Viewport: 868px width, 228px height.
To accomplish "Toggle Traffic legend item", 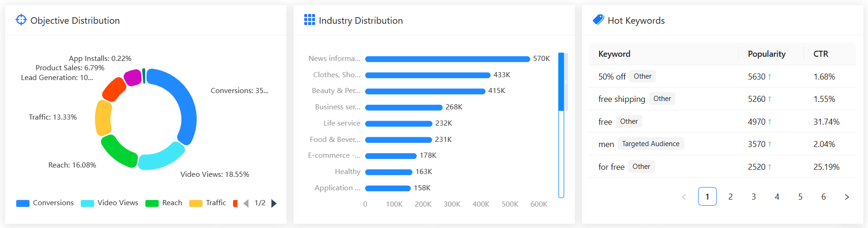I will pos(207,203).
